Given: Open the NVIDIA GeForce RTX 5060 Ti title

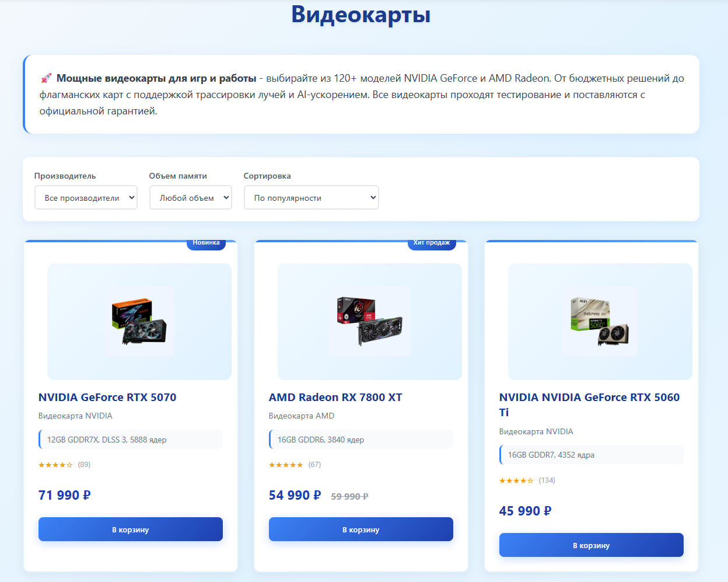Looking at the screenshot, I should click(590, 405).
